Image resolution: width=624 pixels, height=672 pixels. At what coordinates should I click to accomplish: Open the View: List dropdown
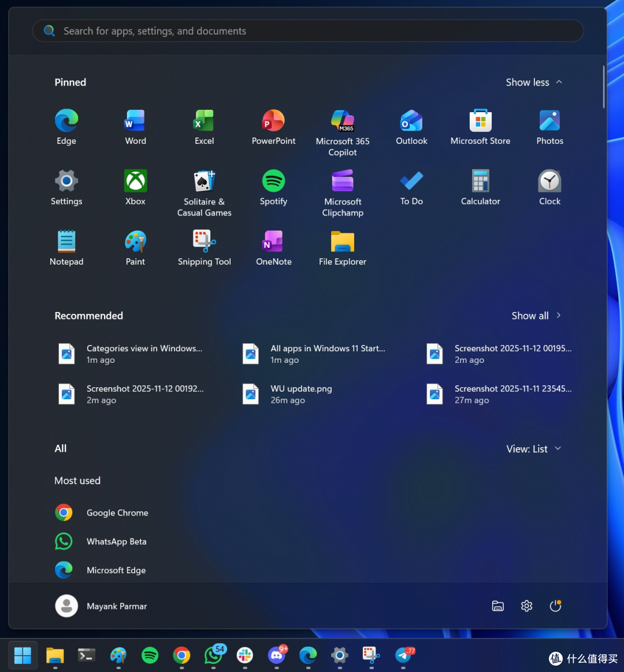pyautogui.click(x=534, y=449)
